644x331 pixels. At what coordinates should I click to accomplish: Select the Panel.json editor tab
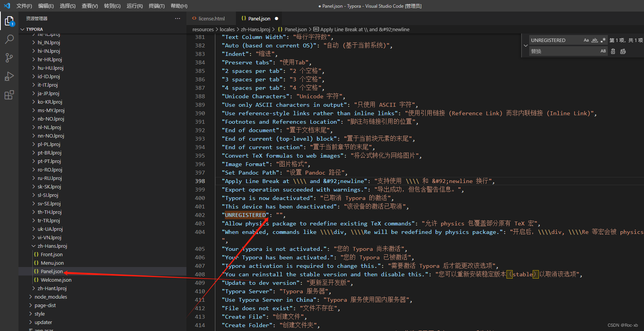259,18
